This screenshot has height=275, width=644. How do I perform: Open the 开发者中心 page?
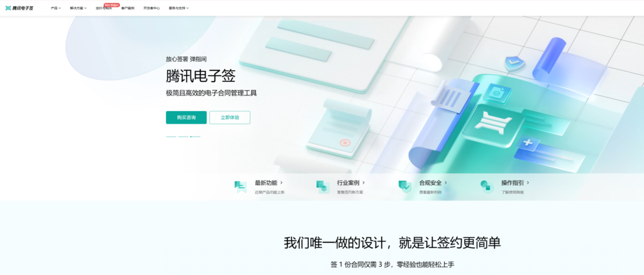(x=151, y=8)
